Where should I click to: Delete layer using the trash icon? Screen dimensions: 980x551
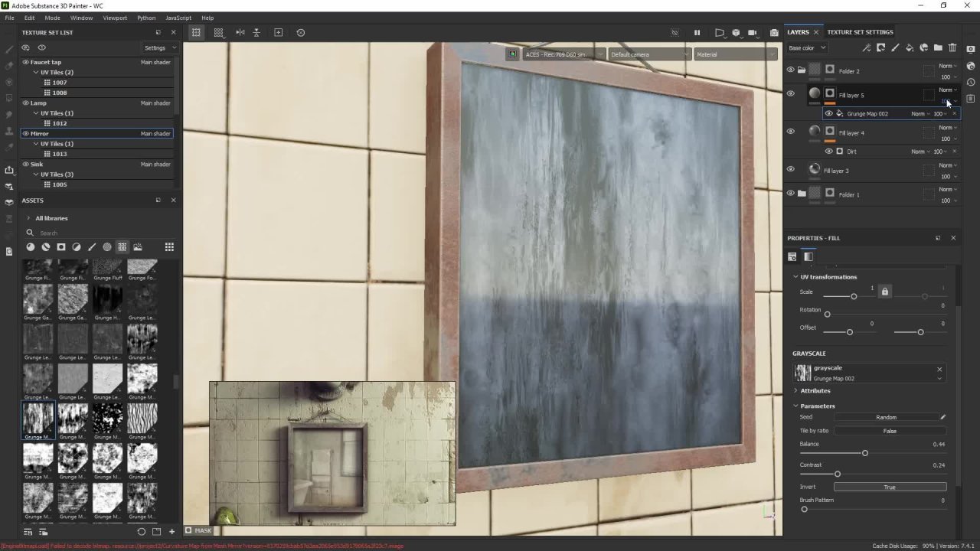pyautogui.click(x=952, y=48)
